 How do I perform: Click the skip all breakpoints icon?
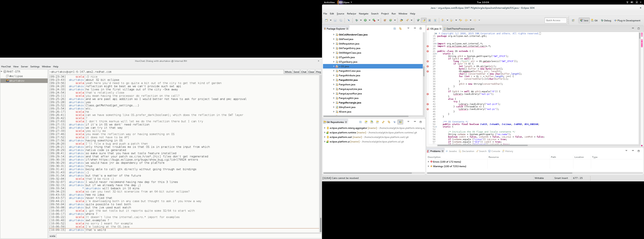349,20
